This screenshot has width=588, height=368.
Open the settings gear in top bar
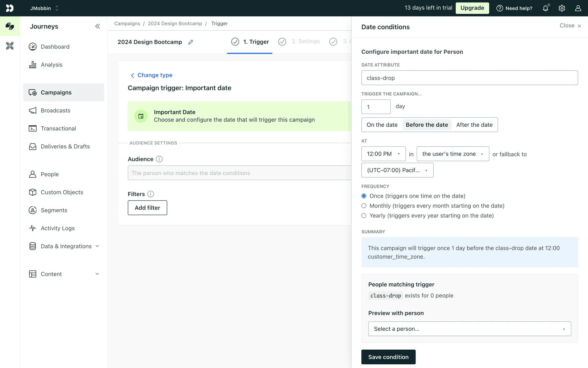(562, 8)
